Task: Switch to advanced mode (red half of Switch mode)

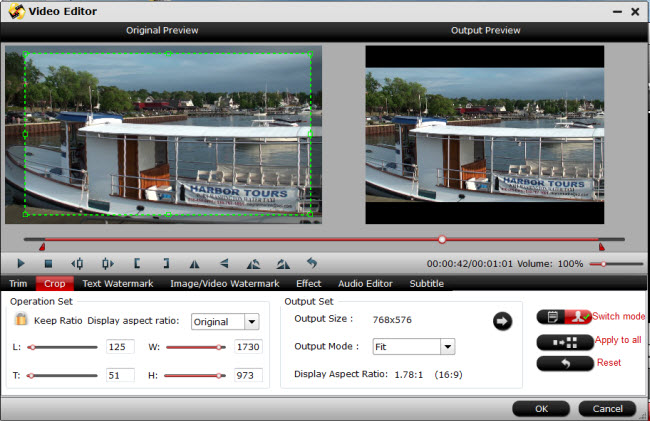Action: click(578, 317)
